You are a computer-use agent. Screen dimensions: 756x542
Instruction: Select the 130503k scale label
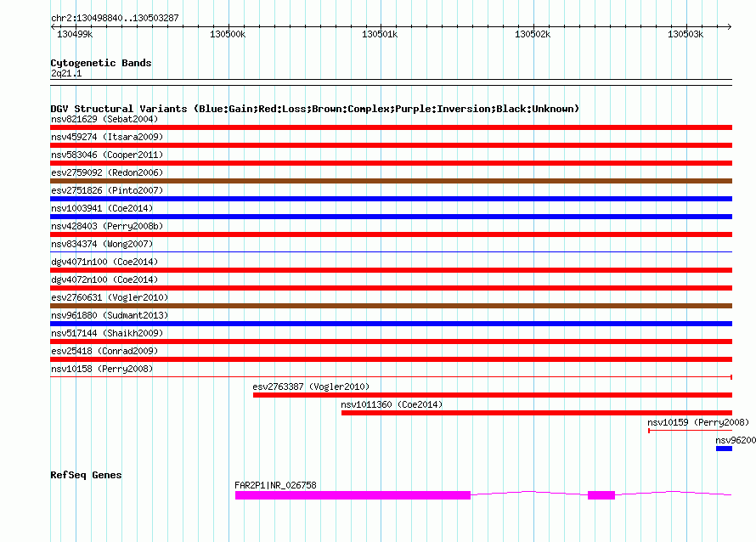[x=685, y=34]
